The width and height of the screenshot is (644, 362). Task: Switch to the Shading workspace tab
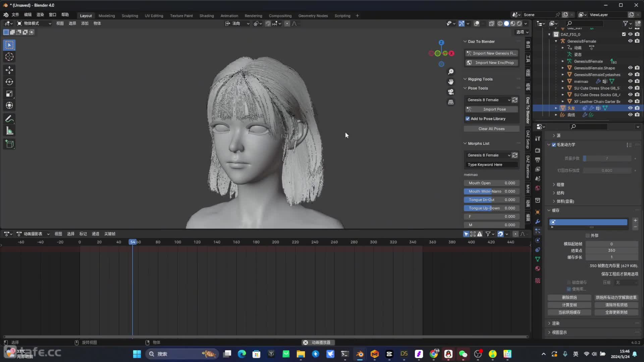206,16
